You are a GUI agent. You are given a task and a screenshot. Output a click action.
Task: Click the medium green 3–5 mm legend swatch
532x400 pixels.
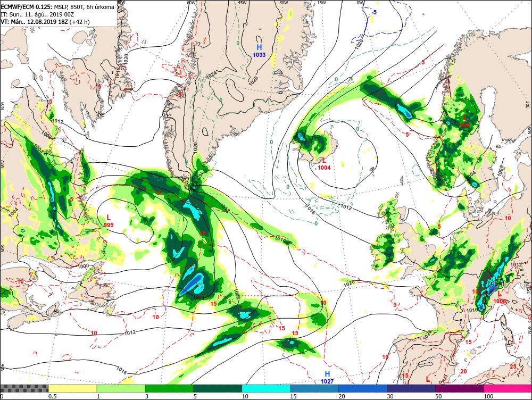coord(169,388)
